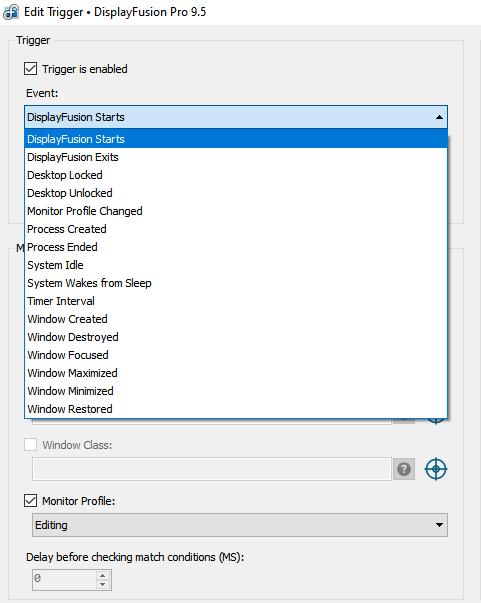Click the Window Class target crosshair icon
Screen dimensions: 481x603
coord(436,469)
